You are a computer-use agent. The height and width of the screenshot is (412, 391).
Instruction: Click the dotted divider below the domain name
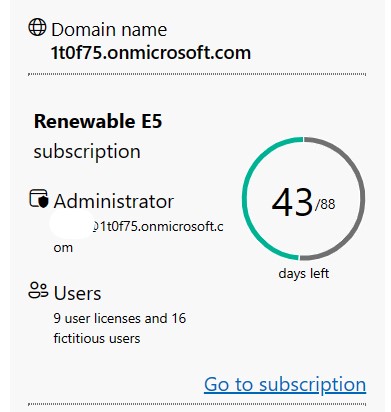click(x=197, y=74)
